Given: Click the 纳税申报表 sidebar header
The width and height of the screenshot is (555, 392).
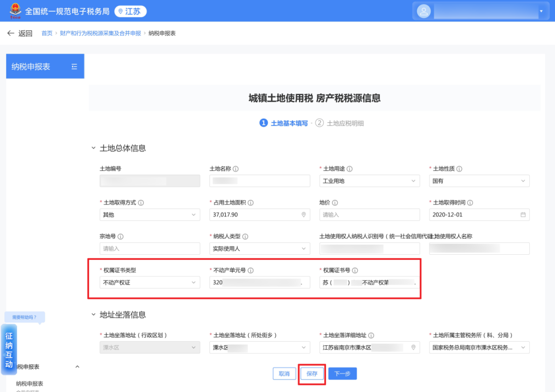Looking at the screenshot, I should pyautogui.click(x=45, y=66).
